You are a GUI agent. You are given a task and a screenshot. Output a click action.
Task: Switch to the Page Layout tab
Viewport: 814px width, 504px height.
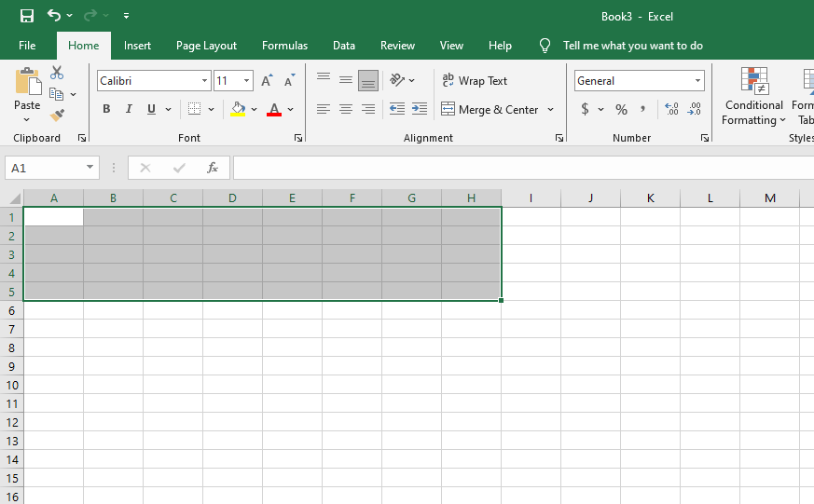pos(206,46)
